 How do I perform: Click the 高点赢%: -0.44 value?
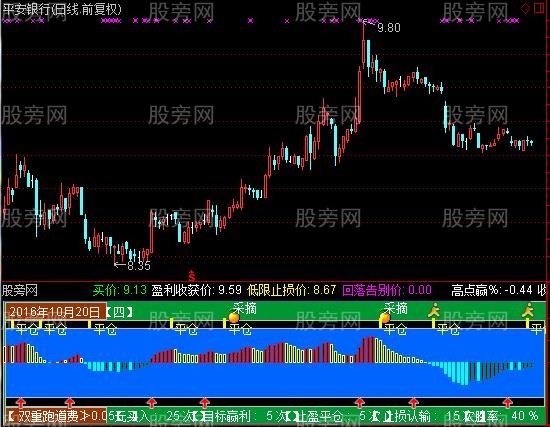click(492, 290)
